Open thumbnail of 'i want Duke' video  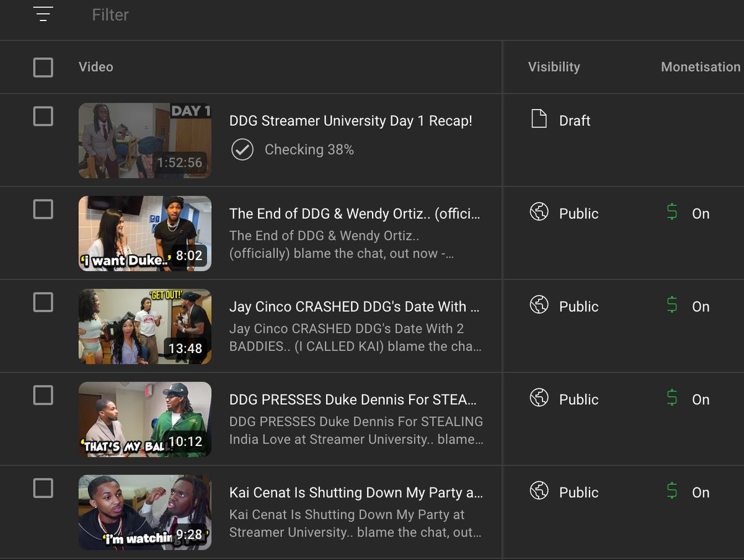point(145,234)
